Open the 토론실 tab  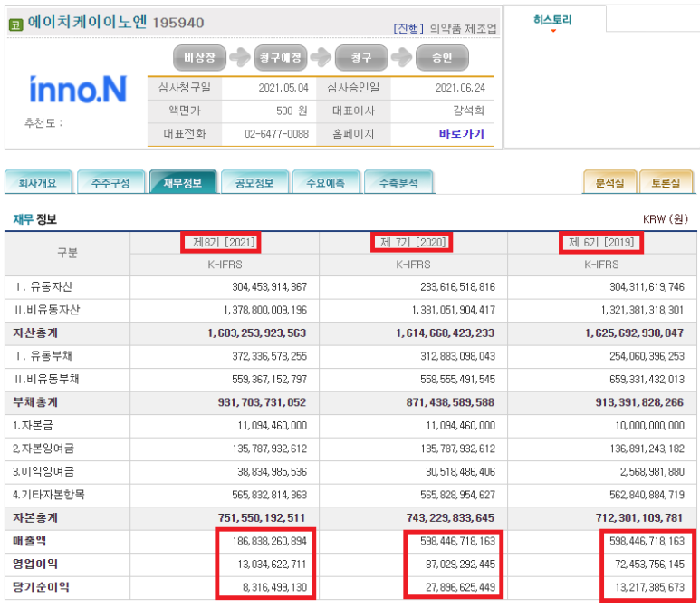(666, 182)
